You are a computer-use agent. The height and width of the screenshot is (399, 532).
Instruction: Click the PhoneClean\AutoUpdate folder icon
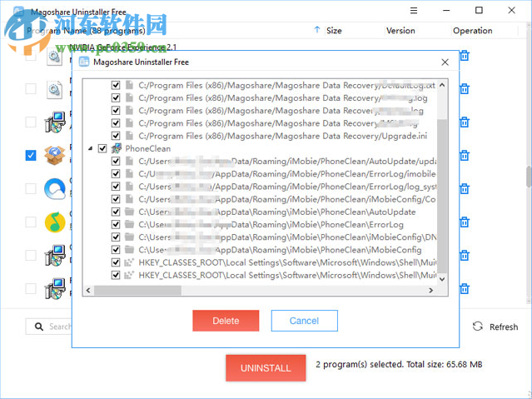tap(129, 212)
